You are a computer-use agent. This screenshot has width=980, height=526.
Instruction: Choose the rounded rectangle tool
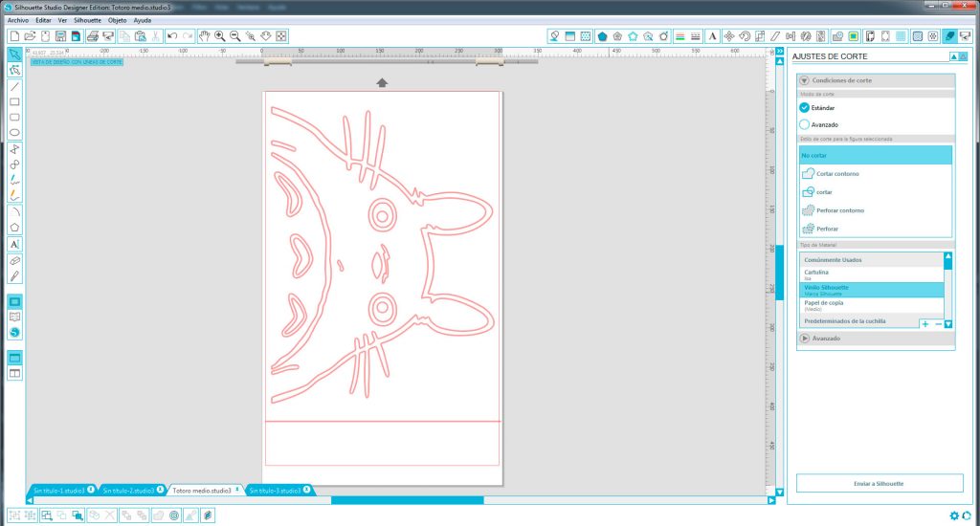click(x=14, y=118)
